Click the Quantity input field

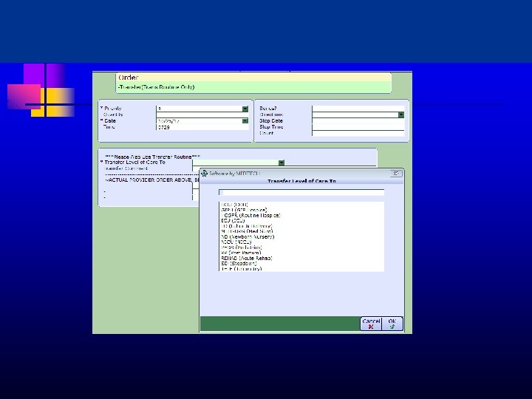202,115
